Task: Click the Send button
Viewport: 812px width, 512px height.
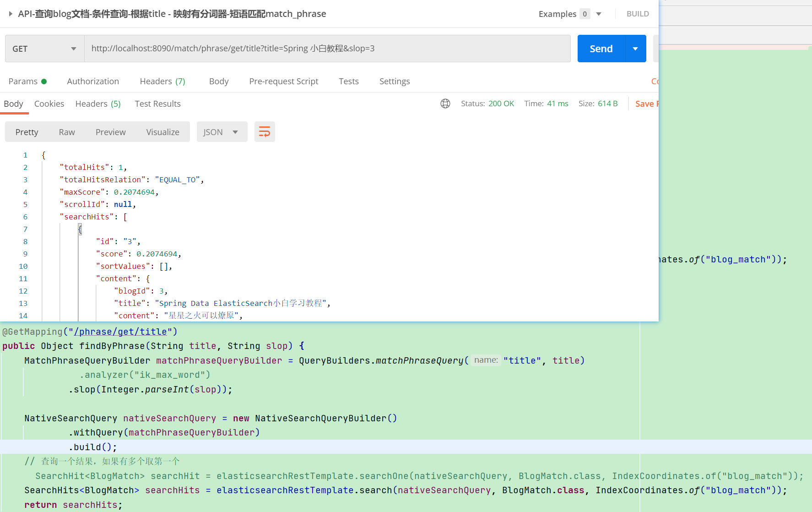Action: (x=601, y=49)
